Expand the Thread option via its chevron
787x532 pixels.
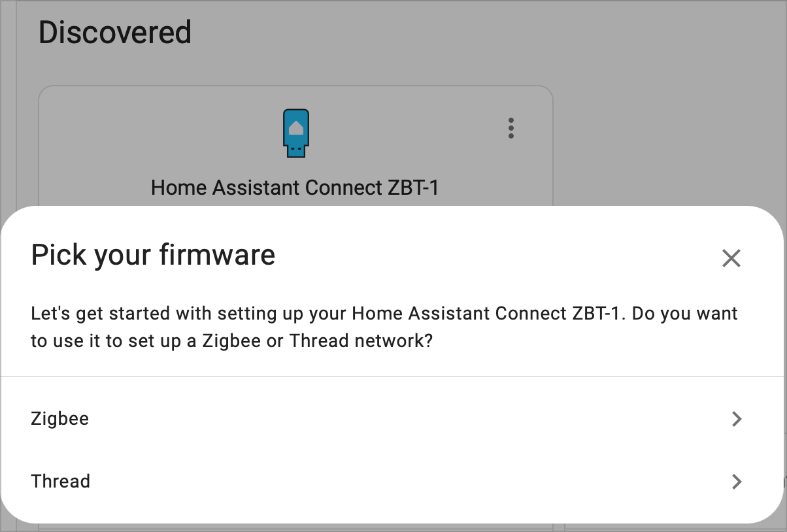[737, 482]
